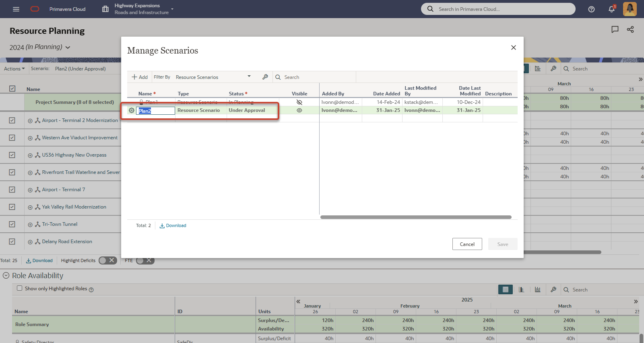Expand Airport - Terminal 2 Modernization plus icon

click(x=30, y=121)
